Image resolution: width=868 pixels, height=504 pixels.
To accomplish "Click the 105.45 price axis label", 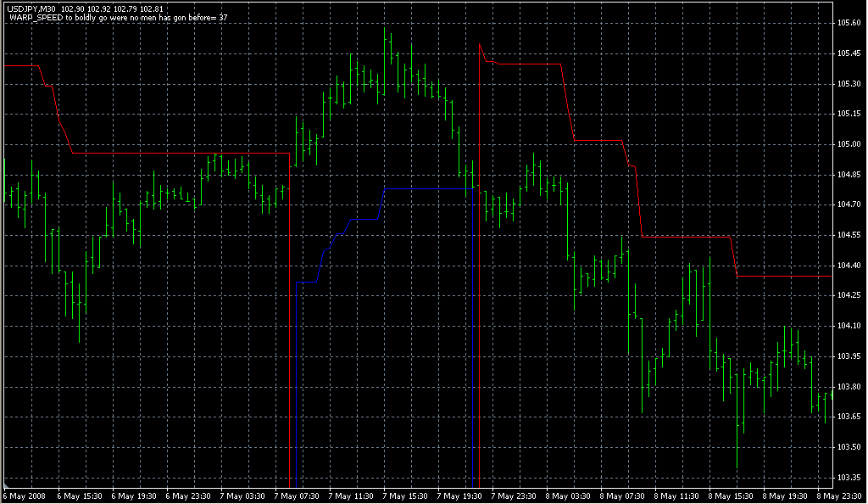I will tap(849, 53).
